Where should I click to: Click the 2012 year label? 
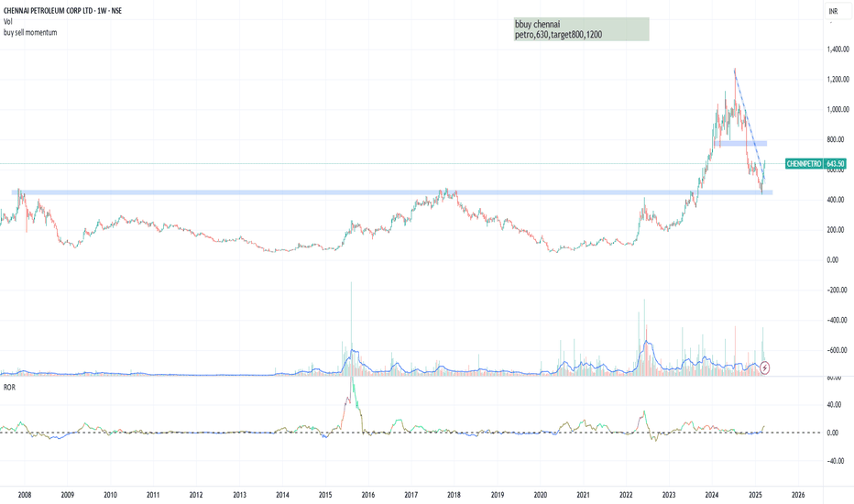coord(196,495)
